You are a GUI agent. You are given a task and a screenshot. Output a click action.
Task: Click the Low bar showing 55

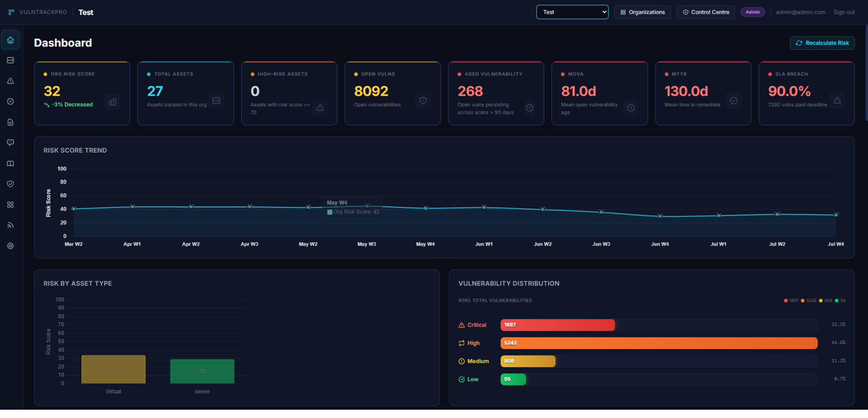point(513,379)
